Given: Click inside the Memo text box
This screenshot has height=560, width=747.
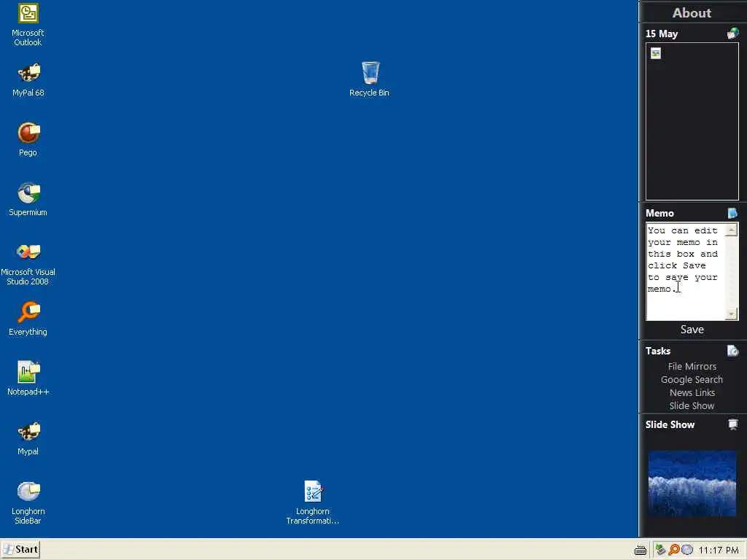Looking at the screenshot, I should point(685,271).
